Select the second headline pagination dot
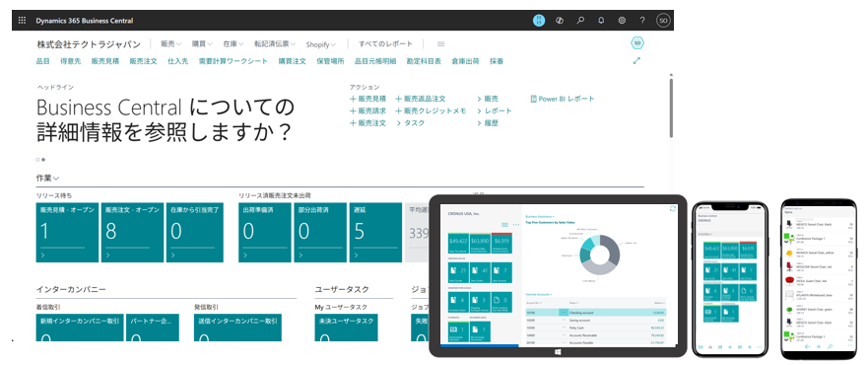The height and width of the screenshot is (365, 868). [43, 160]
